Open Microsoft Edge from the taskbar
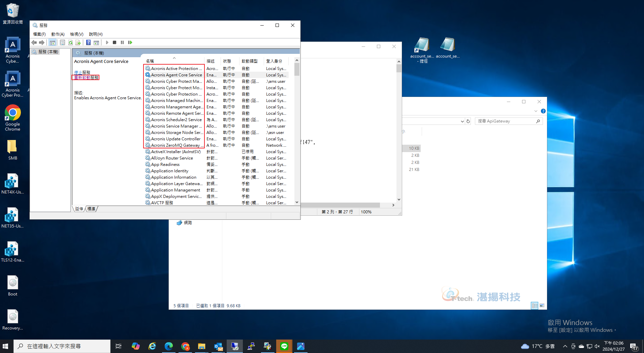Viewport: 644px width, 353px height. (169, 346)
